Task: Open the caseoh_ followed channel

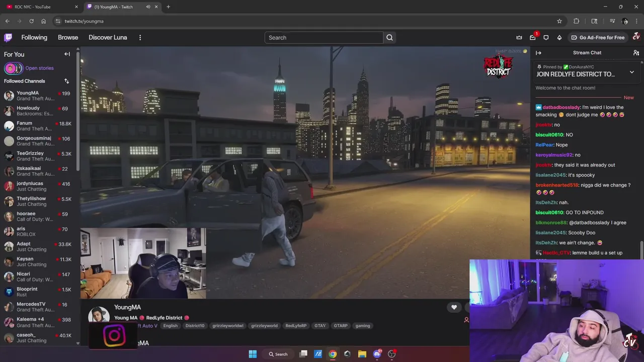Action: click(x=39, y=337)
